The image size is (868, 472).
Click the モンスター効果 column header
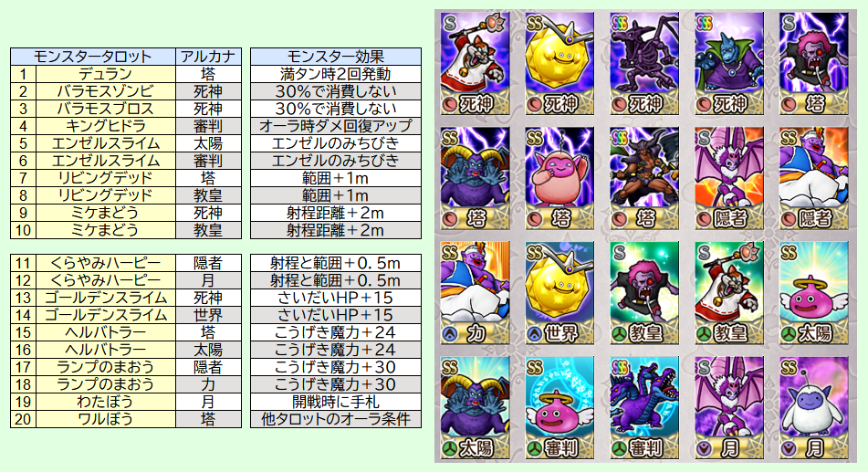click(336, 57)
